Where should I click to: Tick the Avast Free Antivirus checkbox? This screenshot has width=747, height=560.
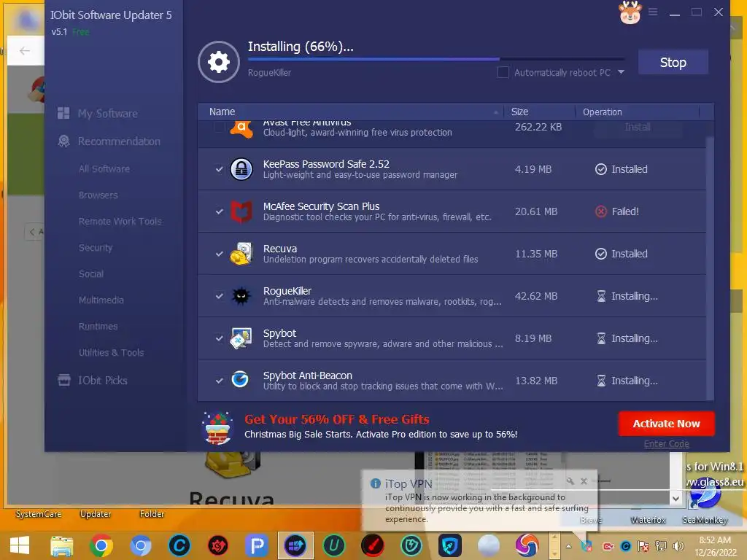click(x=219, y=127)
